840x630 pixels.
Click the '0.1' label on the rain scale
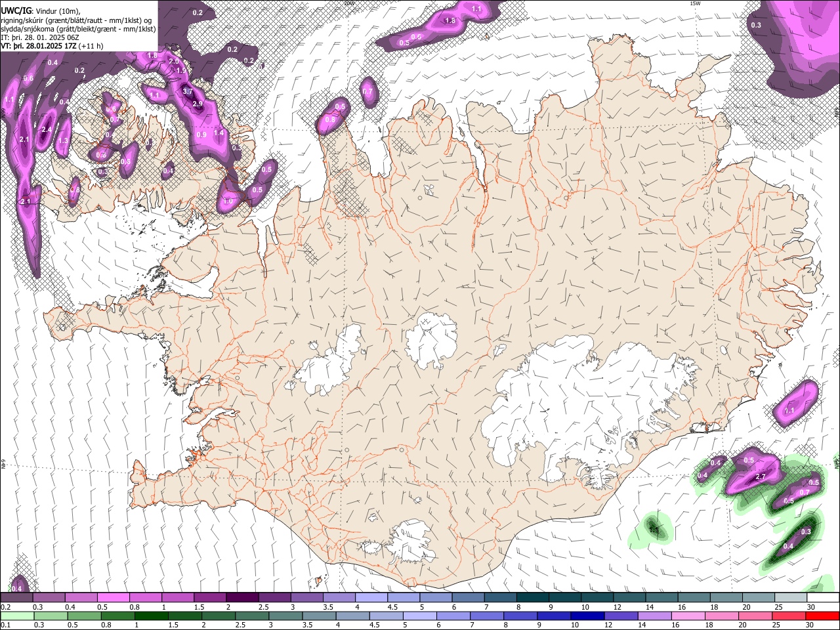[5, 625]
